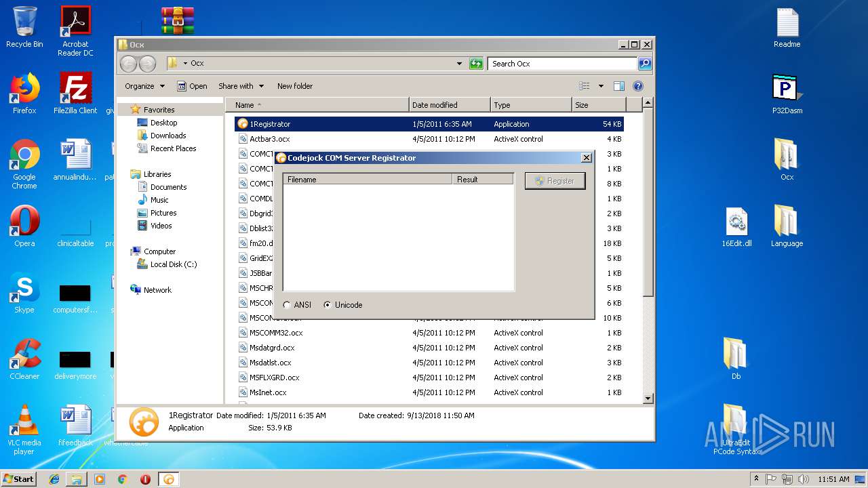Viewport: 868px width, 488px height.
Task: Click the 16Edit.dll file on desktop
Action: click(736, 226)
